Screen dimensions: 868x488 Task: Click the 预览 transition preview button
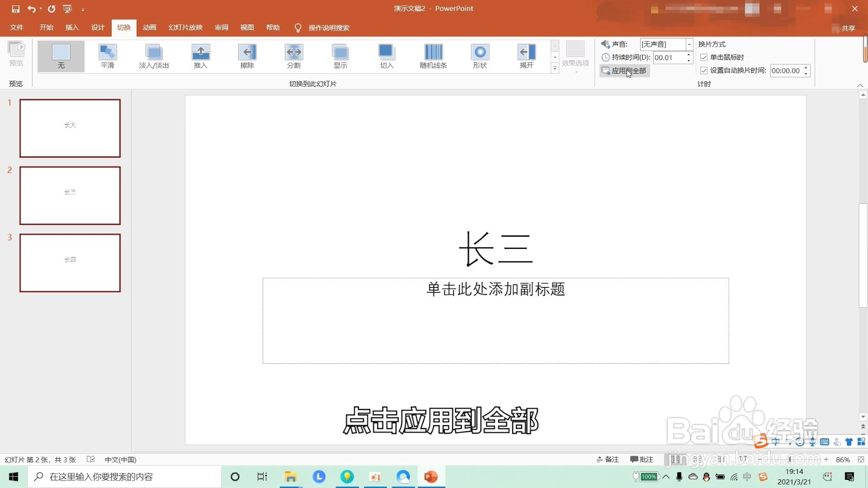pos(16,54)
